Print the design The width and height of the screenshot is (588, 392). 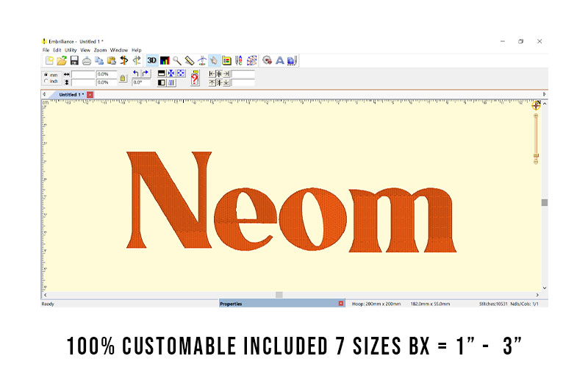click(87, 60)
